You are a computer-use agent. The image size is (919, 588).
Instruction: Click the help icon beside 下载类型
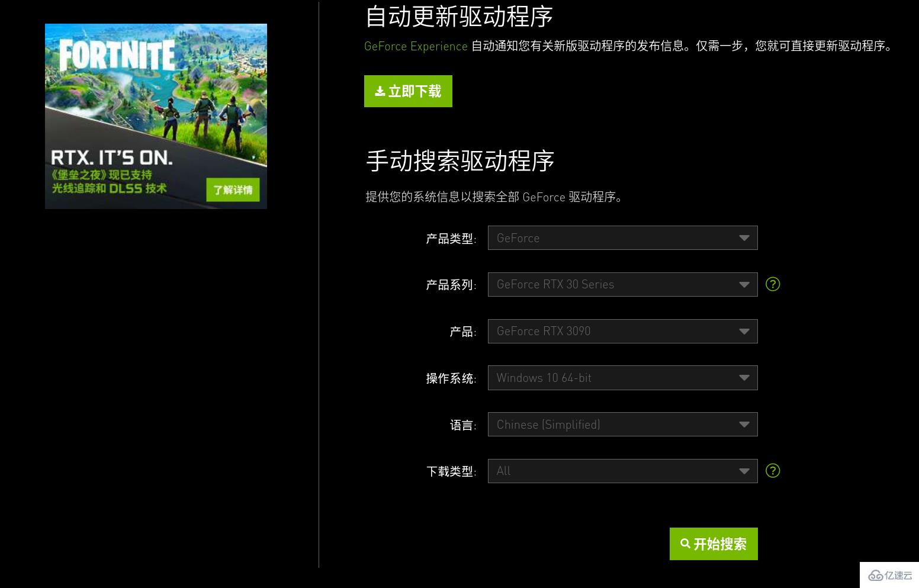point(773,471)
